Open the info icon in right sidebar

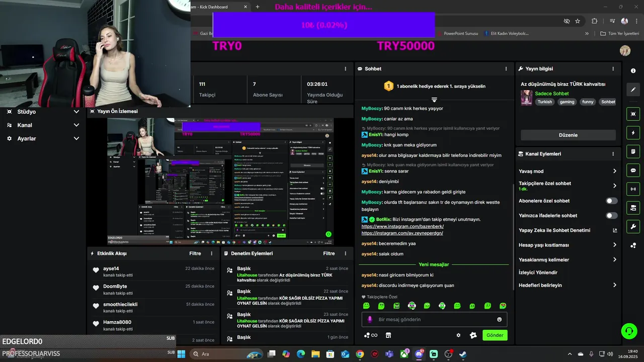click(633, 71)
